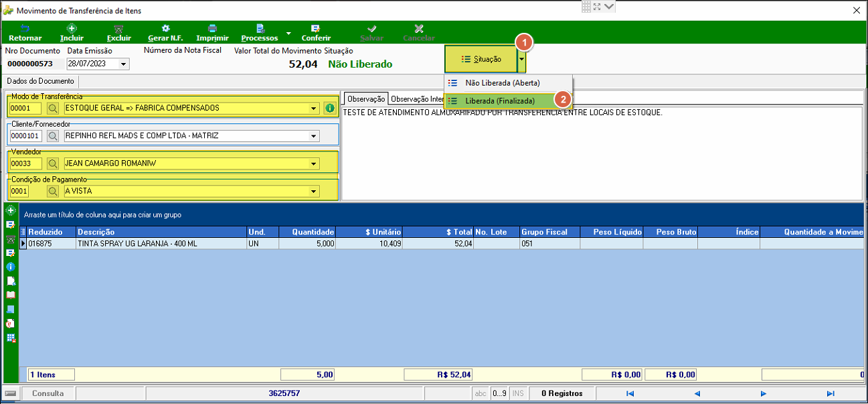This screenshot has height=404, width=868.
Task: Click the document-page sidebar icon
Action: point(10,281)
